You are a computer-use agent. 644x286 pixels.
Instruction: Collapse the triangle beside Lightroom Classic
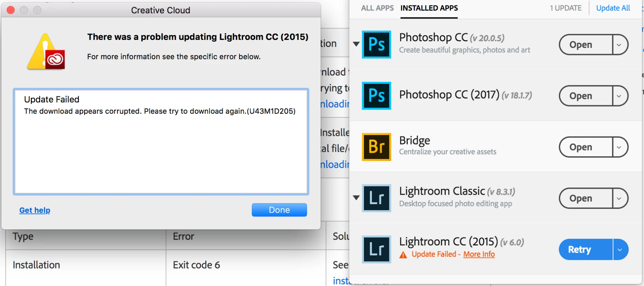pos(356,197)
